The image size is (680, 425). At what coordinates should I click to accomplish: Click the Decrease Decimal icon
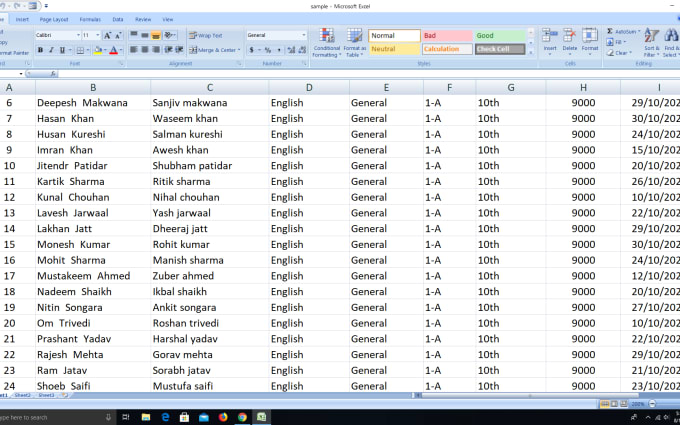coord(302,50)
